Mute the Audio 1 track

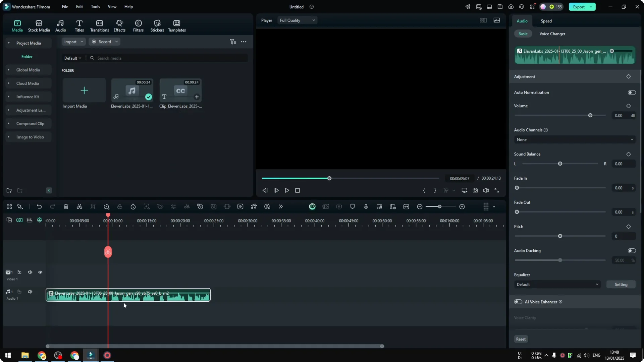click(30, 292)
